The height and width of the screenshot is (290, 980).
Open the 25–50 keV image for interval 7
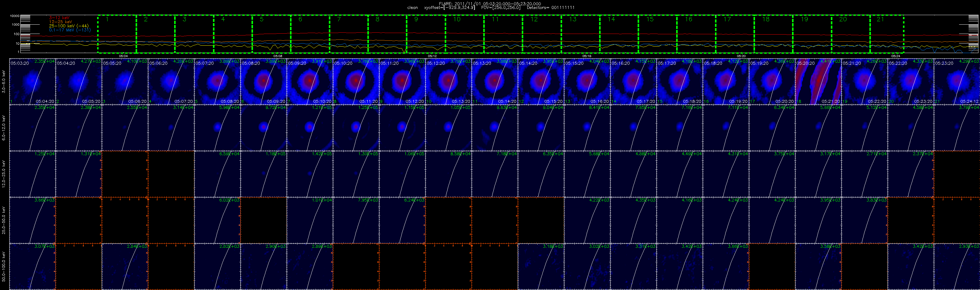[310, 220]
